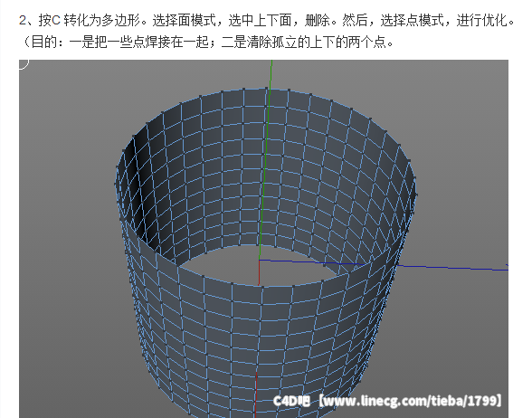Click the white circle in the image's top-left corner
532x418 pixels.
tap(24, 63)
